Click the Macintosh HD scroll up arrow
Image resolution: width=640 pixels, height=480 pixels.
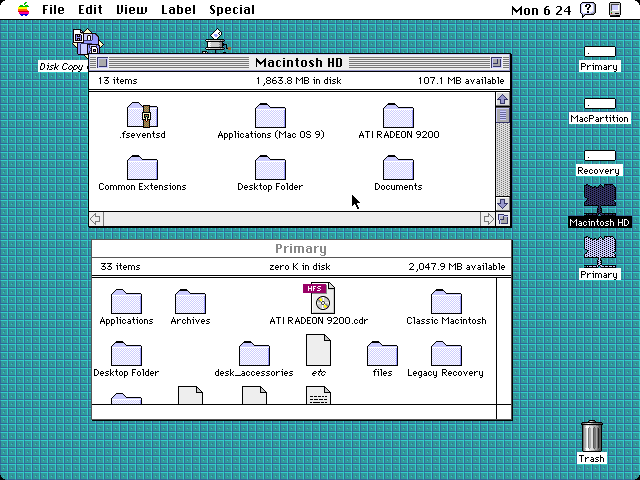pyautogui.click(x=502, y=99)
